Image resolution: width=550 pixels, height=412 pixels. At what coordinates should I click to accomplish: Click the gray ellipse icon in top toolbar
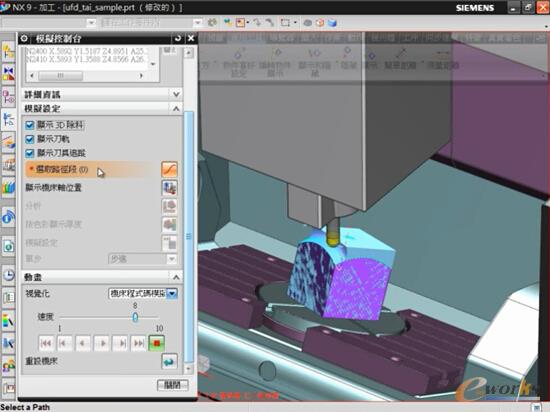point(308,23)
